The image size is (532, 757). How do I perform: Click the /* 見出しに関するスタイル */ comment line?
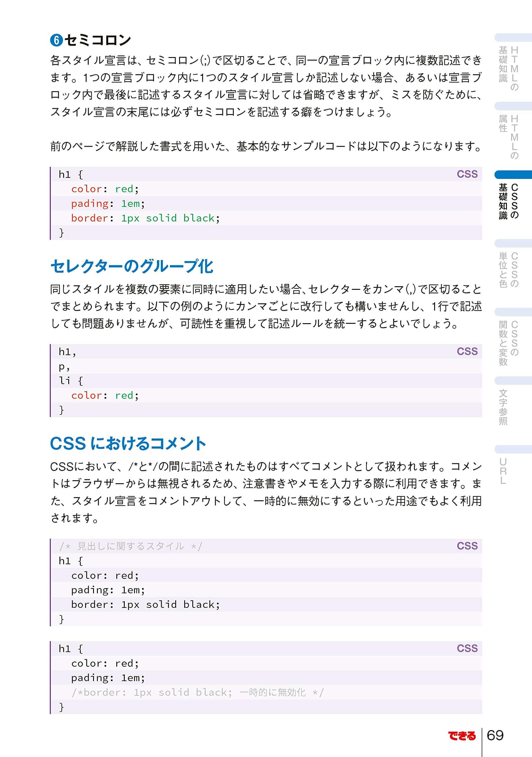click(131, 546)
